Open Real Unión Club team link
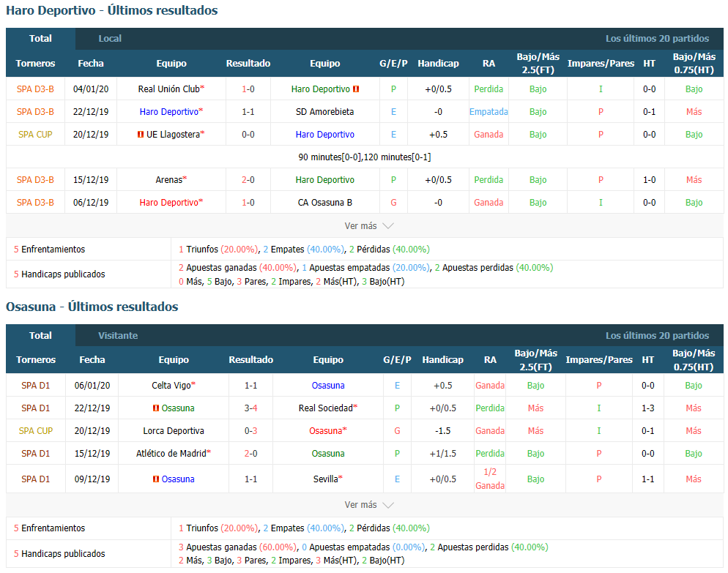The width and height of the screenshot is (728, 573). (x=168, y=89)
